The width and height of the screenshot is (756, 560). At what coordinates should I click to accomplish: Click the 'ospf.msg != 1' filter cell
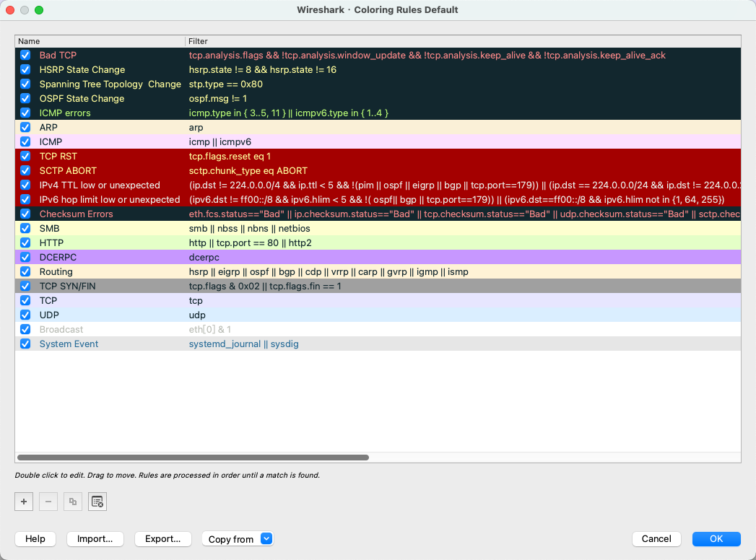click(218, 99)
